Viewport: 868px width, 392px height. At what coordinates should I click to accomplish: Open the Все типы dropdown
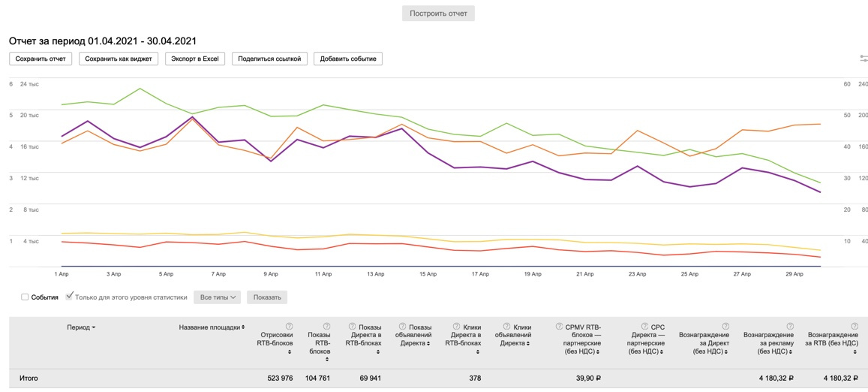(217, 297)
